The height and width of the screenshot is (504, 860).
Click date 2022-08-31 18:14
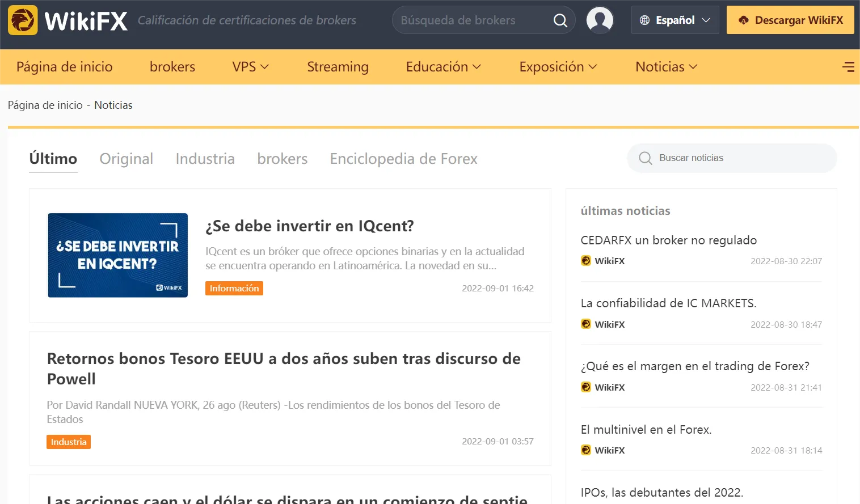pos(786,451)
